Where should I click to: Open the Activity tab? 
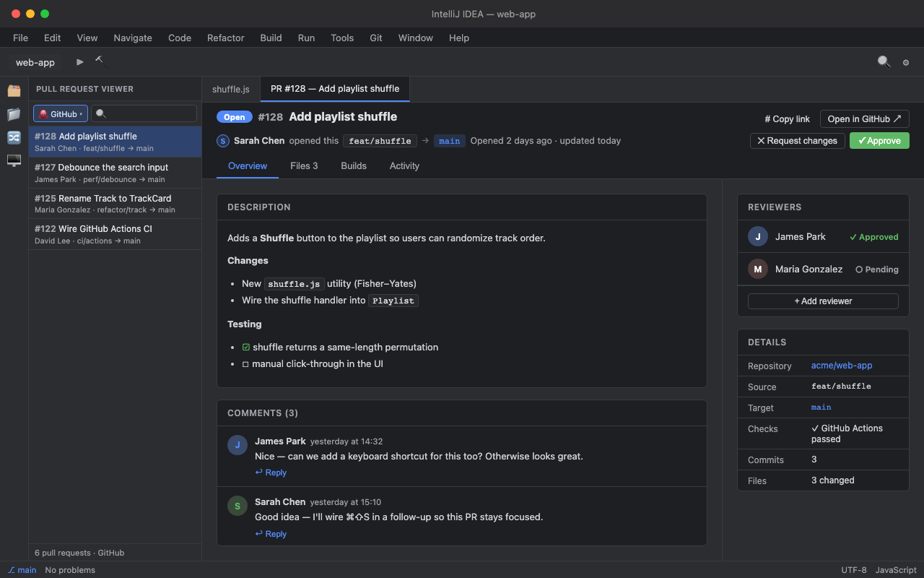click(x=404, y=165)
